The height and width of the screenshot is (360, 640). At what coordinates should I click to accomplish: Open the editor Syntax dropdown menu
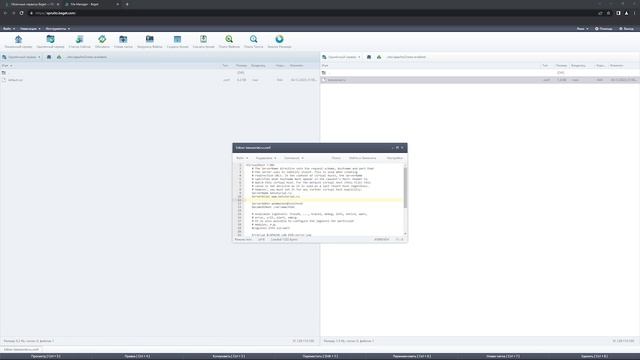(293, 158)
